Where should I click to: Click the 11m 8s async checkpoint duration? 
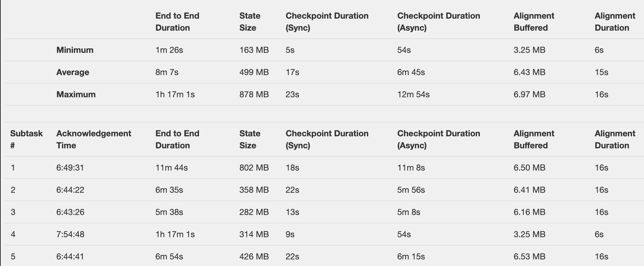411,168
